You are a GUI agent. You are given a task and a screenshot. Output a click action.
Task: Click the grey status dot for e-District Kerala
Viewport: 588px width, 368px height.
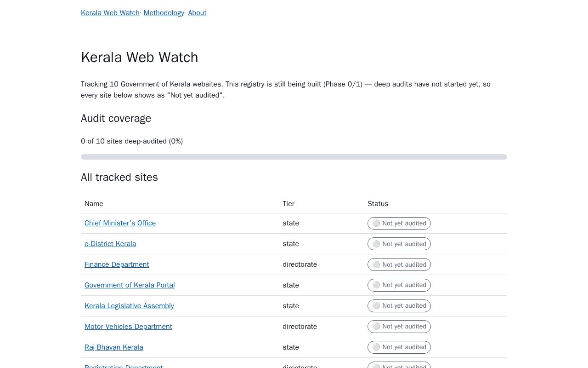(x=376, y=244)
